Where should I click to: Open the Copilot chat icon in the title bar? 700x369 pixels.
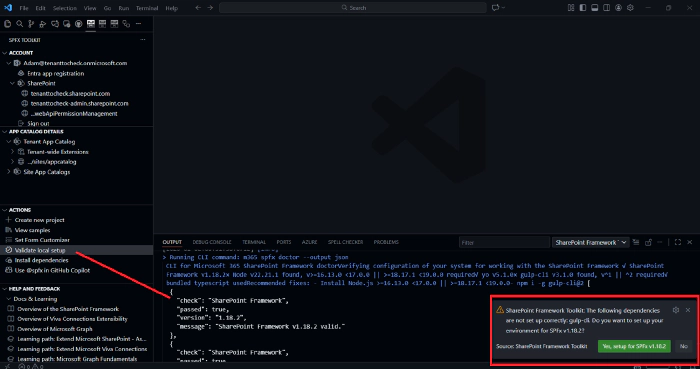pos(496,8)
